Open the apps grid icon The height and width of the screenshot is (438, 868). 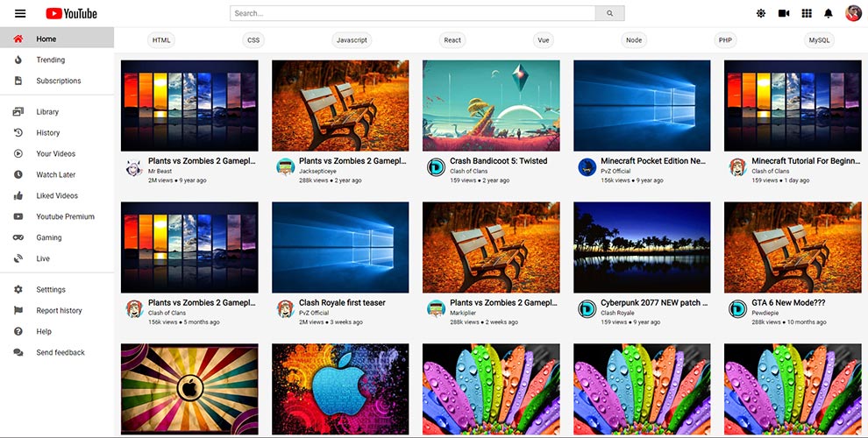[807, 13]
